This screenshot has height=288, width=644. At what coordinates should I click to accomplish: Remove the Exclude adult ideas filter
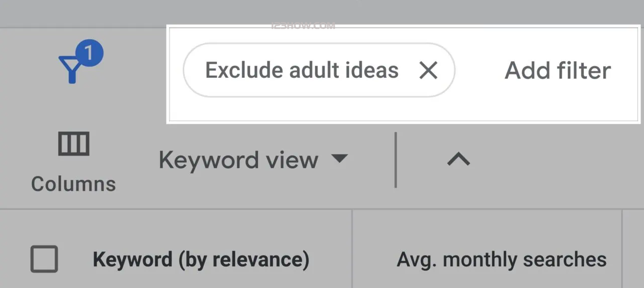point(428,71)
